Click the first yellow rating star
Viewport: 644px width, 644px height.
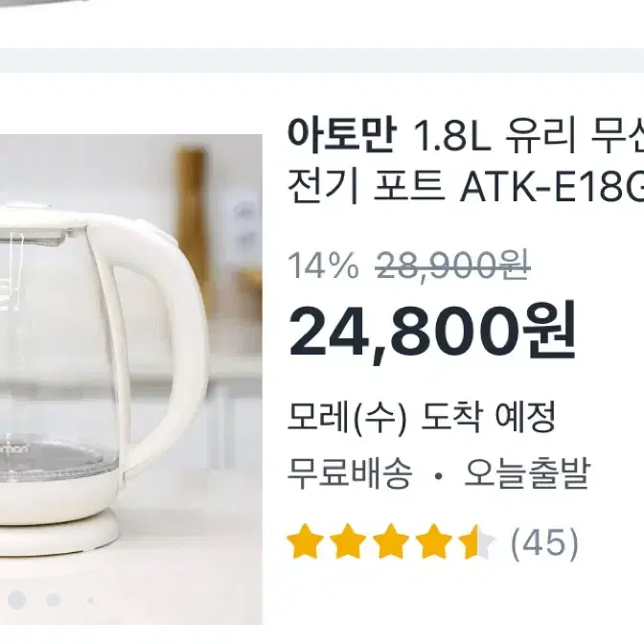tap(305, 541)
